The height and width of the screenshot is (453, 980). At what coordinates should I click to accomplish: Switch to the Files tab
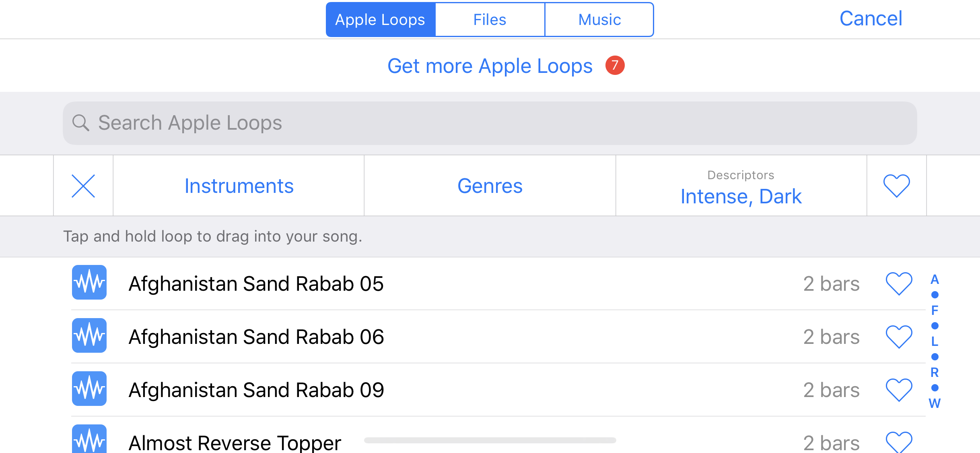coord(490,20)
